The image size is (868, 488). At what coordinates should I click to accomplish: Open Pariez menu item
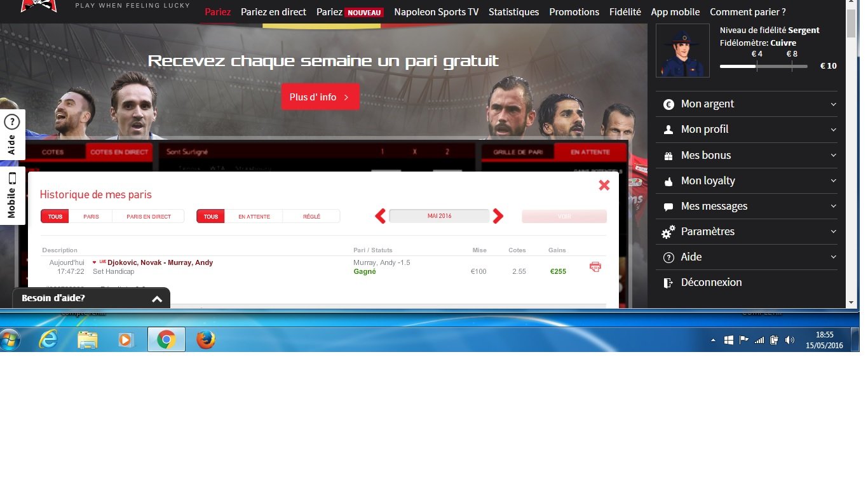tap(218, 12)
